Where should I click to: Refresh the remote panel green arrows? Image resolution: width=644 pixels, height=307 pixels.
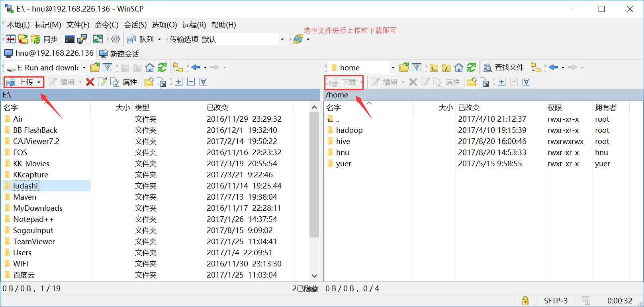coord(471,67)
